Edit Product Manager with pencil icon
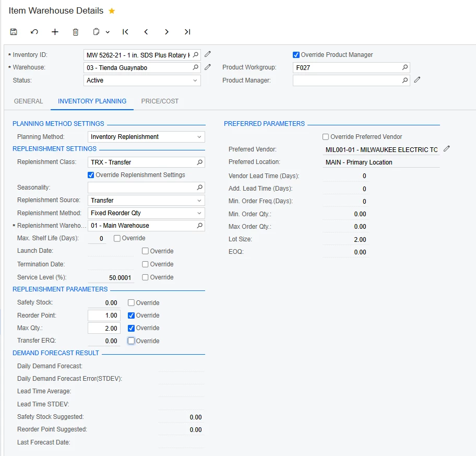The image size is (476, 456). (x=418, y=79)
